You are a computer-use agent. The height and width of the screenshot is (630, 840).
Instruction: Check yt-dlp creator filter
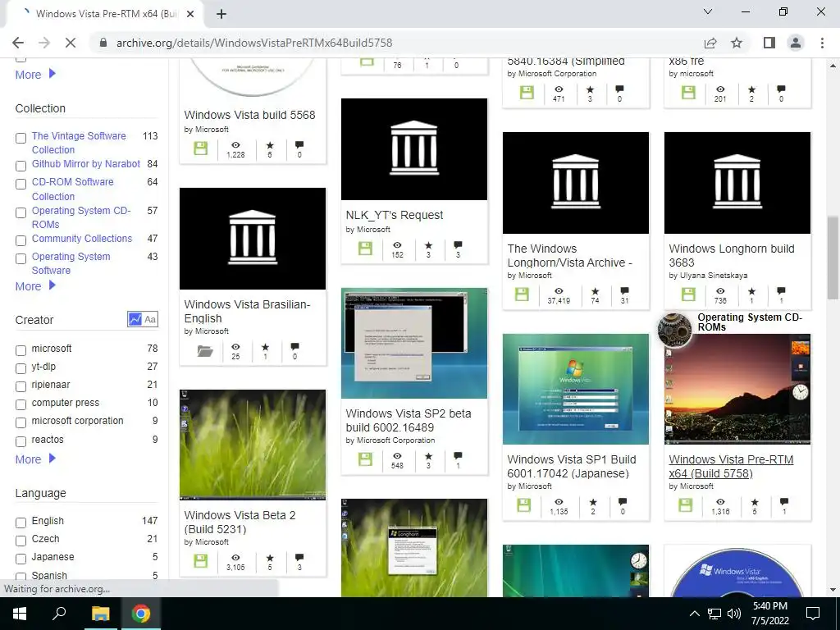(x=21, y=368)
